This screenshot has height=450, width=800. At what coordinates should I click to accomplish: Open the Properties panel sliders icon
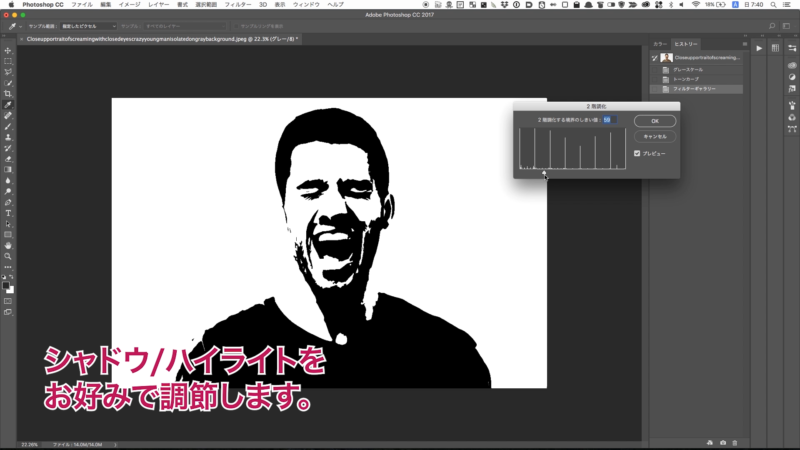(x=792, y=48)
